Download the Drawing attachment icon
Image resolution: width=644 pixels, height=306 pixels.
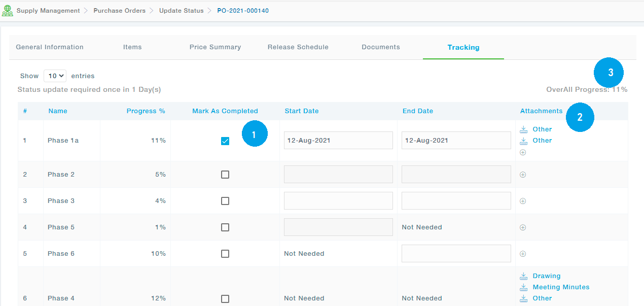pos(524,276)
